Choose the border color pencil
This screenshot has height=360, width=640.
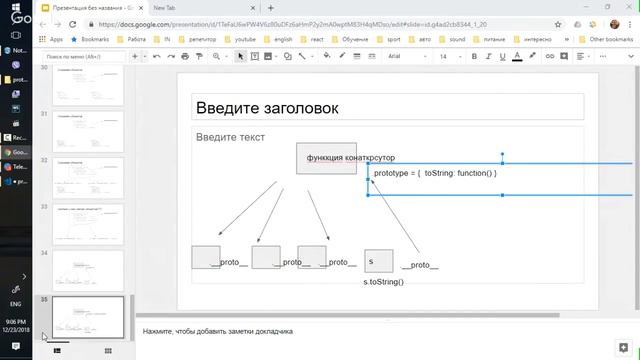point(342,56)
